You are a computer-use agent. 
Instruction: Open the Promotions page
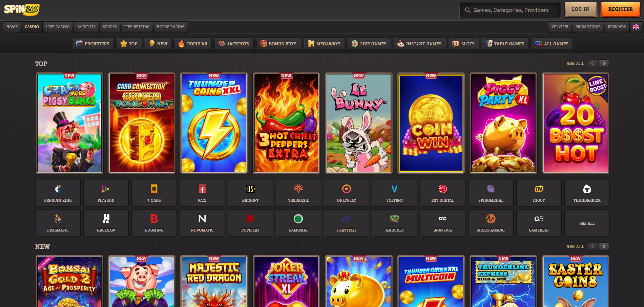(588, 27)
